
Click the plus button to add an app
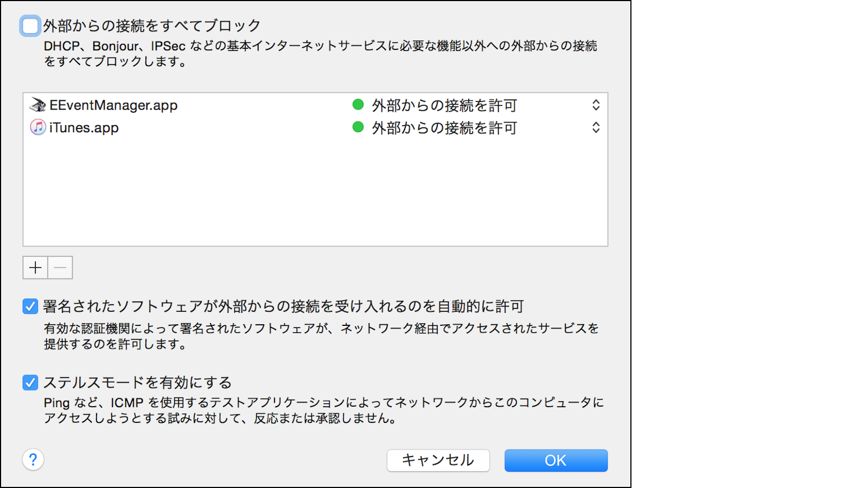tap(35, 268)
